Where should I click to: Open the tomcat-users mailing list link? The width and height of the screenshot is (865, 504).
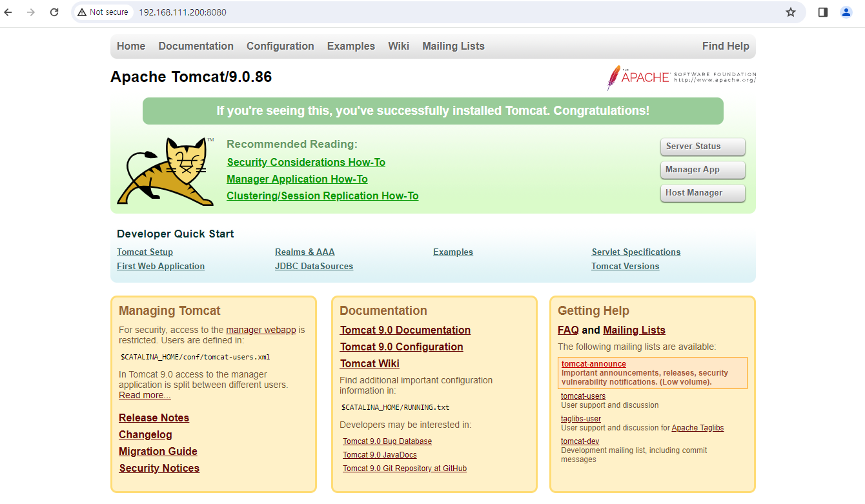583,396
